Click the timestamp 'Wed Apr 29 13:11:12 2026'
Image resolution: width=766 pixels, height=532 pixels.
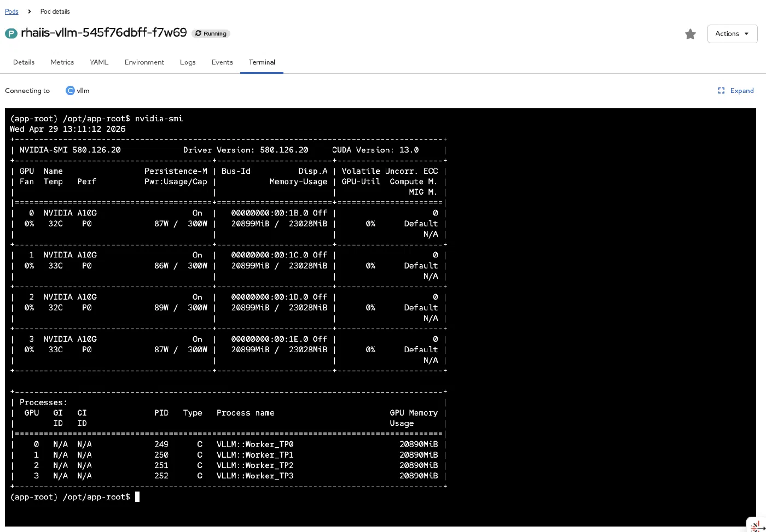(68, 129)
